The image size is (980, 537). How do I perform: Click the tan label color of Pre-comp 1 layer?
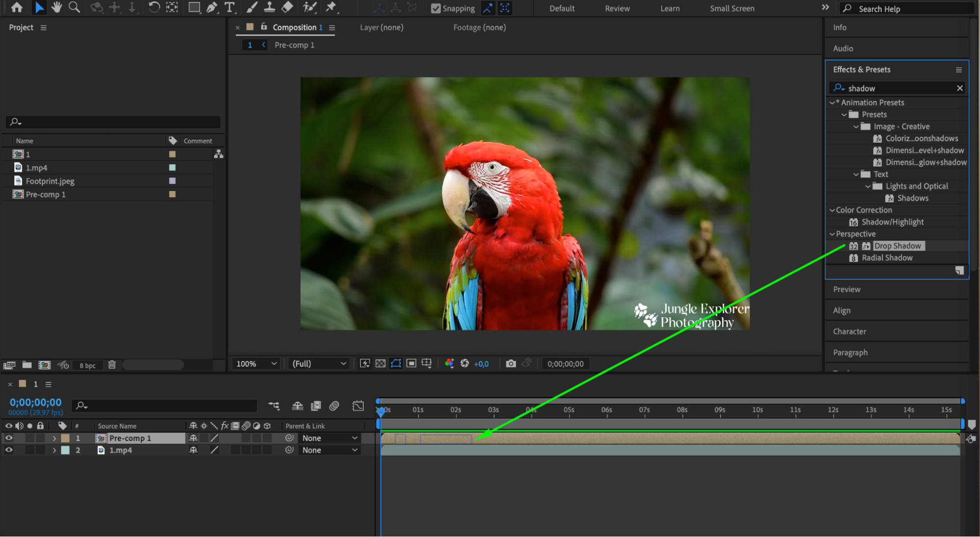[65, 438]
